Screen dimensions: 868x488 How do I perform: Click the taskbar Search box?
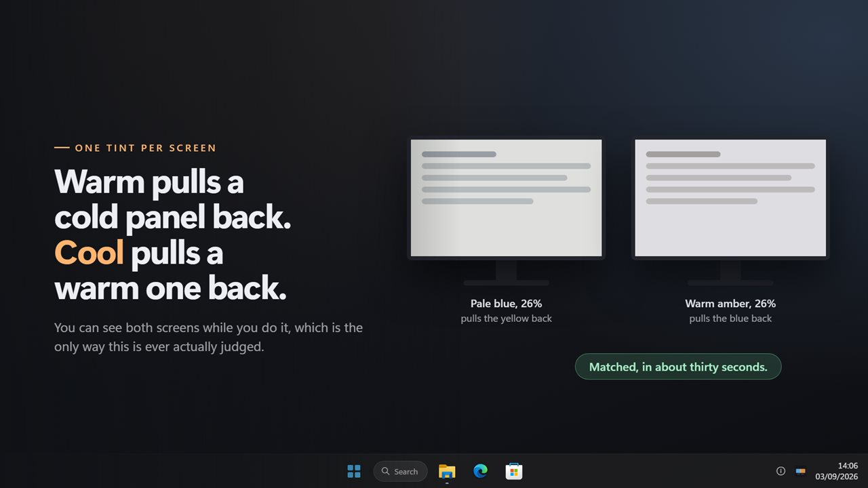400,471
